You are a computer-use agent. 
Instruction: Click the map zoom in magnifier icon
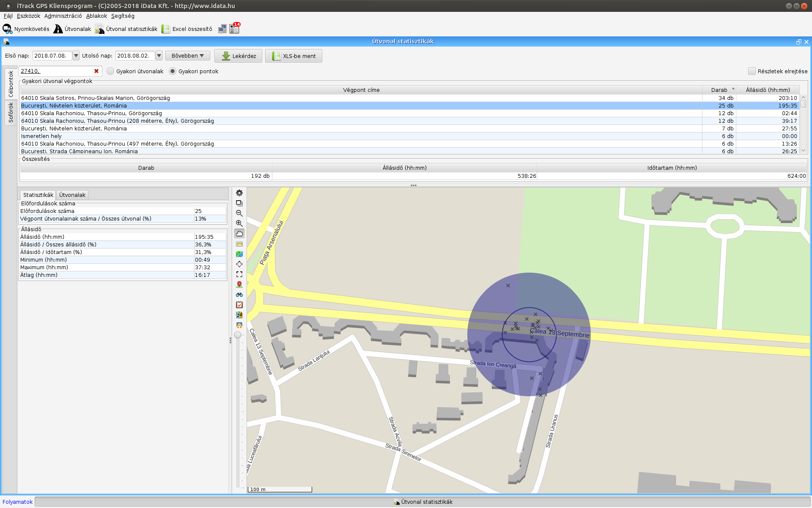[x=239, y=224]
